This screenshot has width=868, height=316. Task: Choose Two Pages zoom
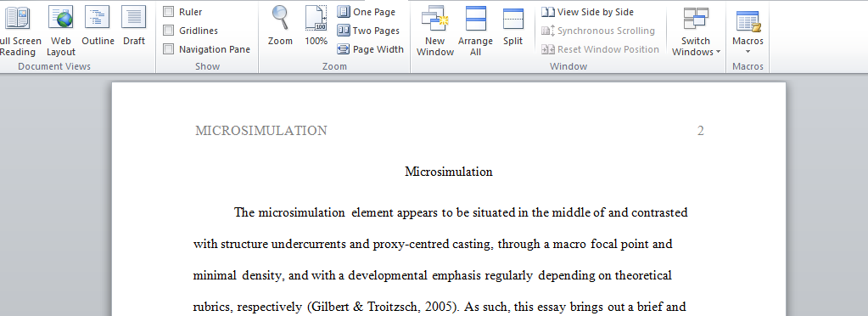(369, 31)
